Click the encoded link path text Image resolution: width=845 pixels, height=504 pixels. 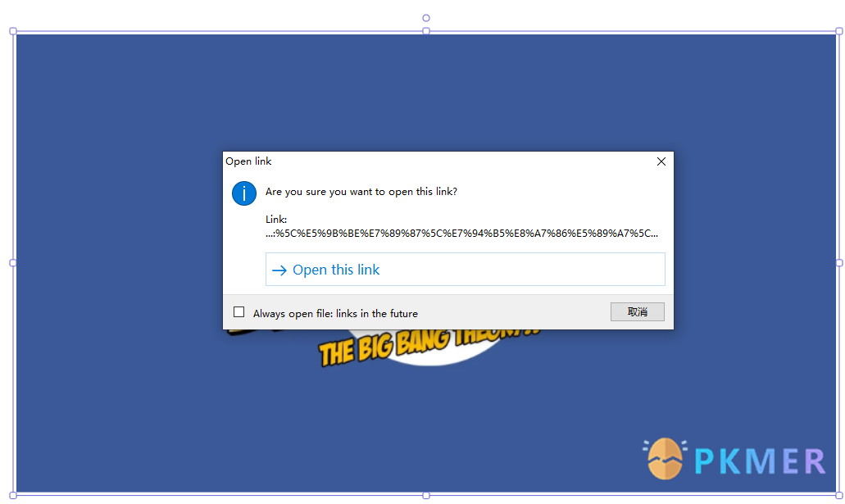coord(461,234)
